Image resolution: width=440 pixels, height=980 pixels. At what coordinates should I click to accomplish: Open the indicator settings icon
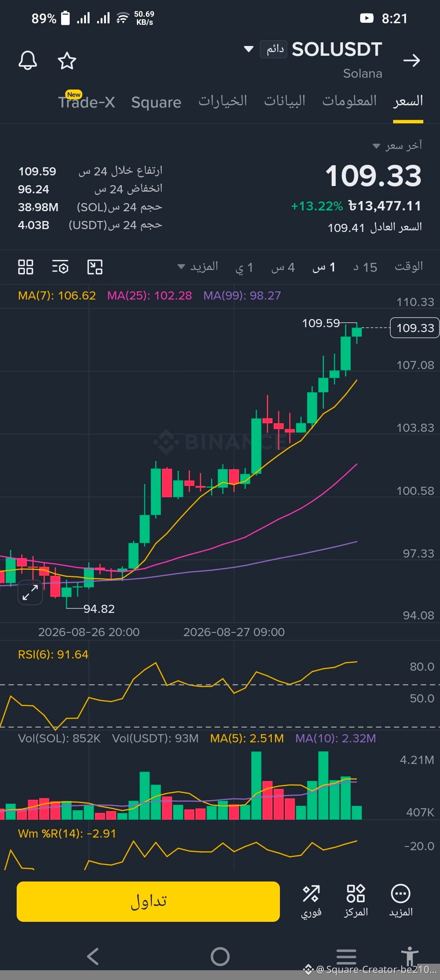(60, 267)
